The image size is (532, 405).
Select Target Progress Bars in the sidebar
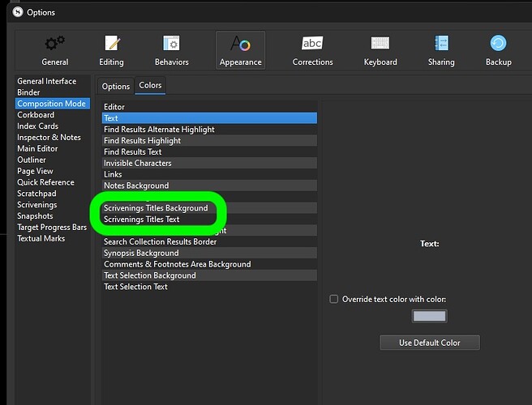52,227
